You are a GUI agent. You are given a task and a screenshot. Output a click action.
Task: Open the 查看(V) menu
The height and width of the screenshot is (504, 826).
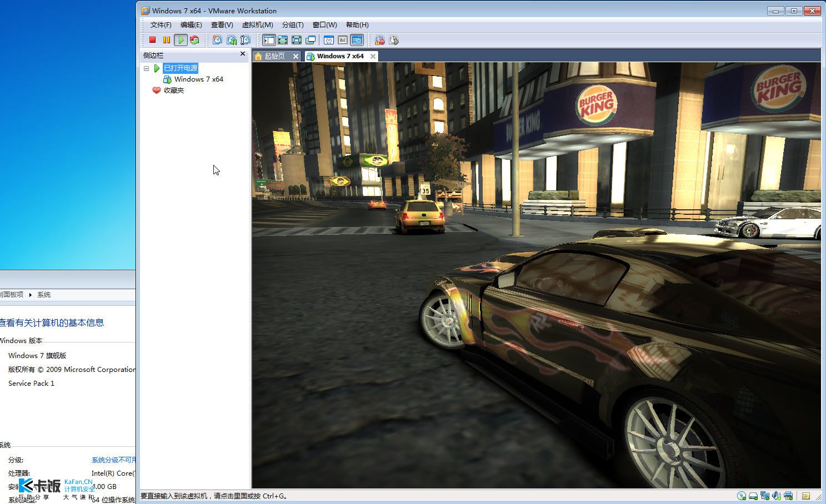tap(222, 25)
